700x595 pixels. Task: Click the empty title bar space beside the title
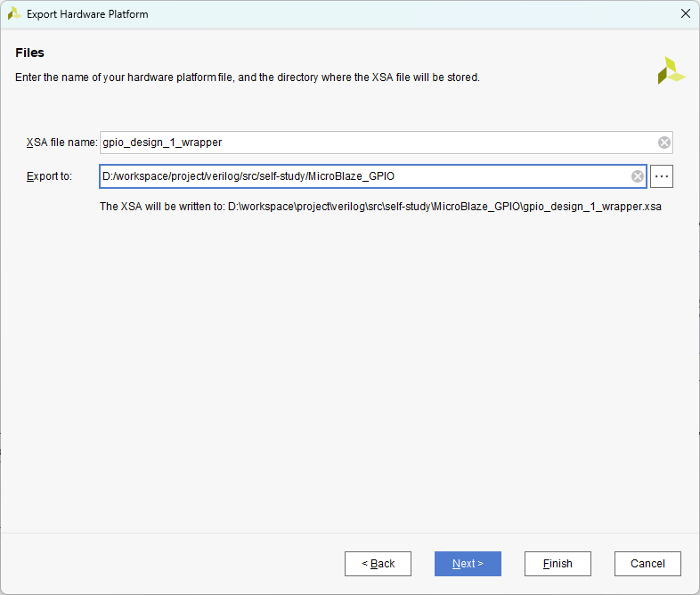(x=401, y=14)
